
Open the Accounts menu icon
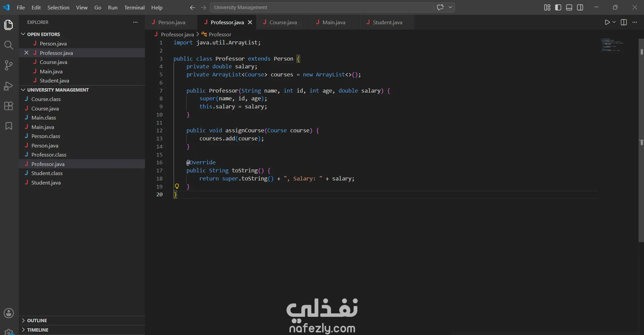(9, 313)
